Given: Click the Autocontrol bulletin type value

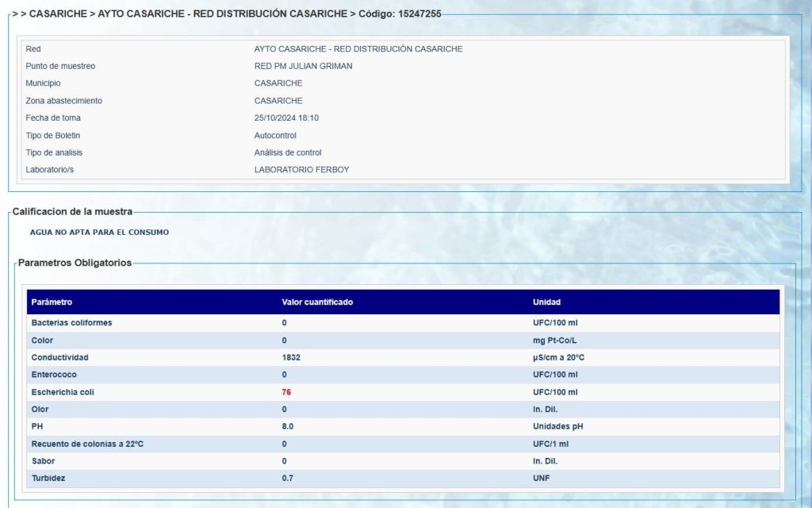Looking at the screenshot, I should pyautogui.click(x=275, y=136).
